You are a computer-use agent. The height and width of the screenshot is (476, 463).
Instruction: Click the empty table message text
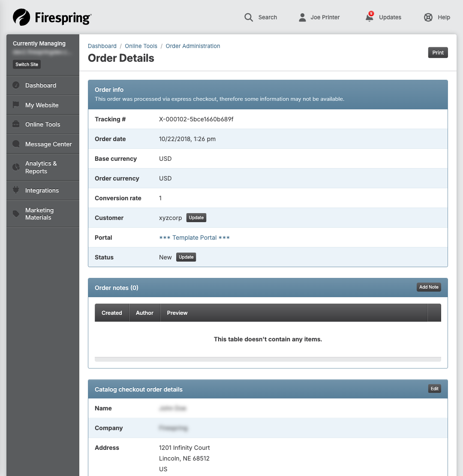click(268, 339)
